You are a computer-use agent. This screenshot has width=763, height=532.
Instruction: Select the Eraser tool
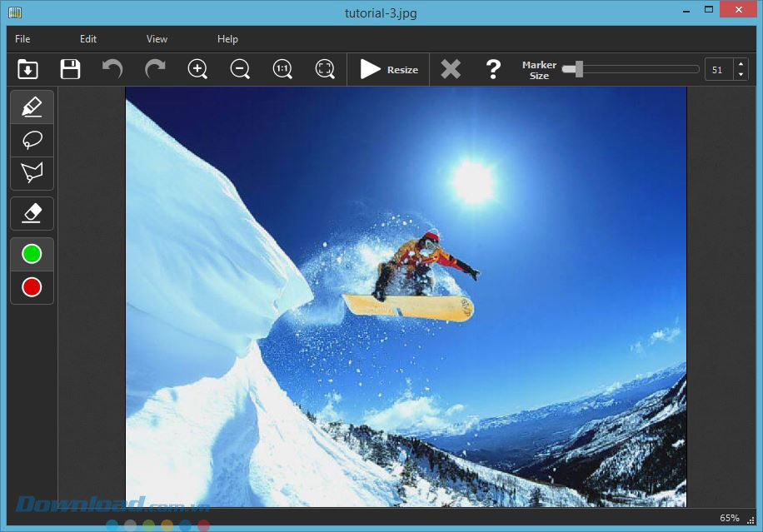click(32, 213)
